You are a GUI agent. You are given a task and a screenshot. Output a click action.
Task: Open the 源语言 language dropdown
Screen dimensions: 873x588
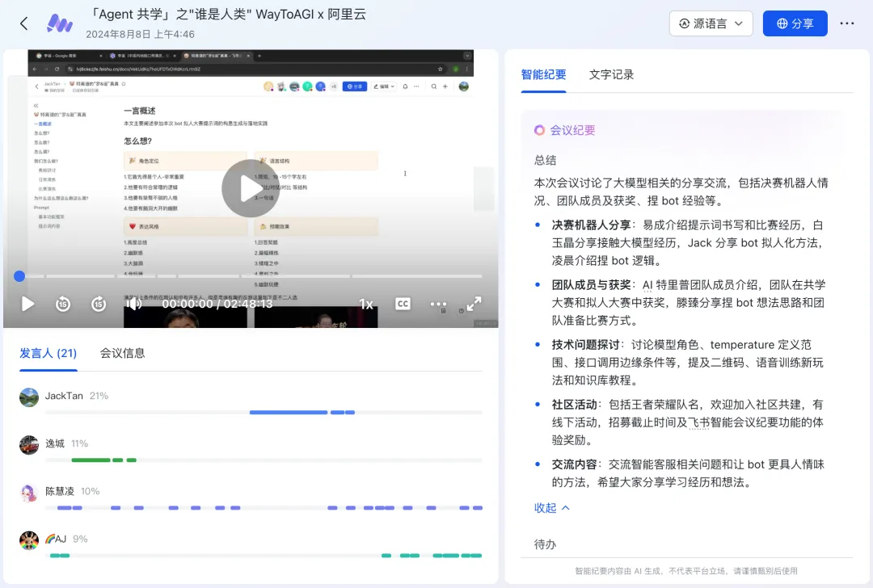coord(711,23)
